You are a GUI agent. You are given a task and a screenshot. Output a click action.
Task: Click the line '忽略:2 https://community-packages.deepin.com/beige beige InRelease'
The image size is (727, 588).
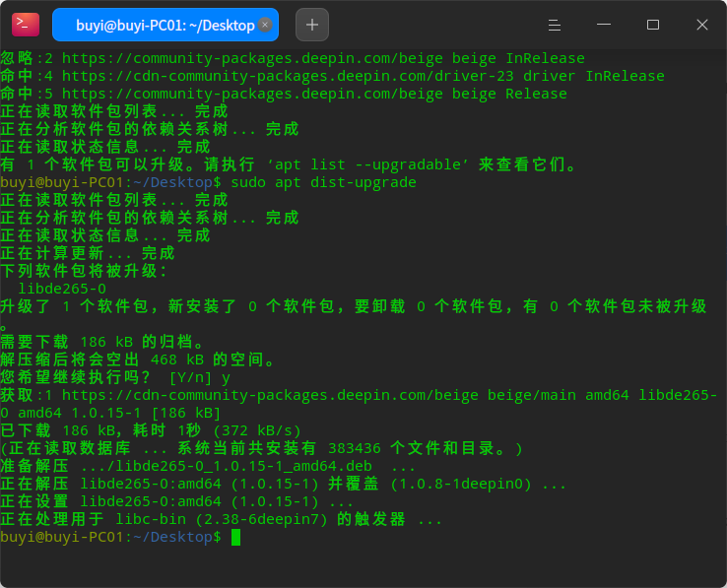pos(293,58)
